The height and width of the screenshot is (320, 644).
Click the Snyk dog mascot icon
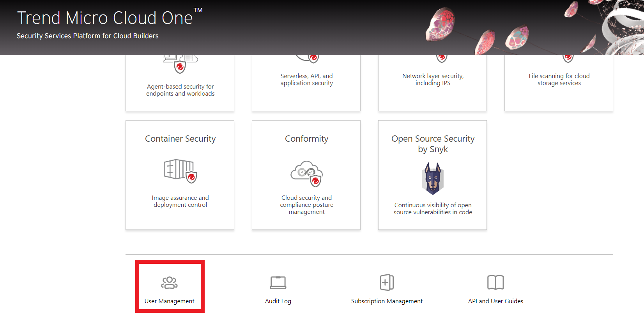coord(433,179)
